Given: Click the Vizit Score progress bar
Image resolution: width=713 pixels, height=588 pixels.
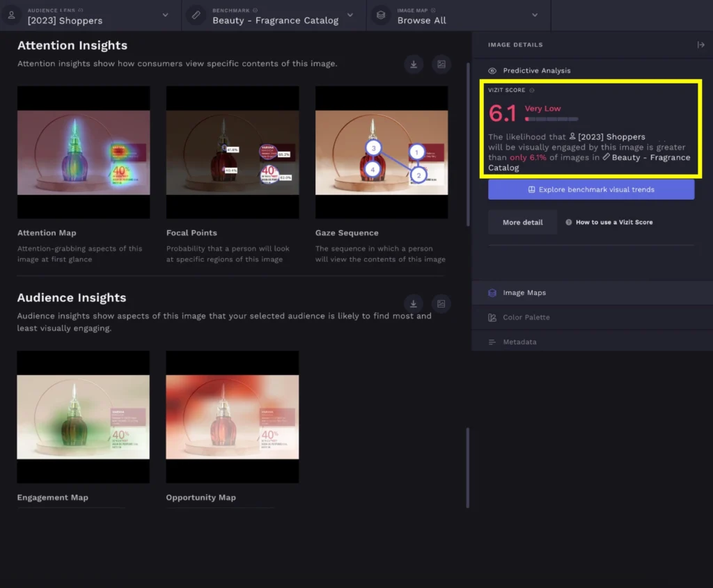Looking at the screenshot, I should 551,120.
